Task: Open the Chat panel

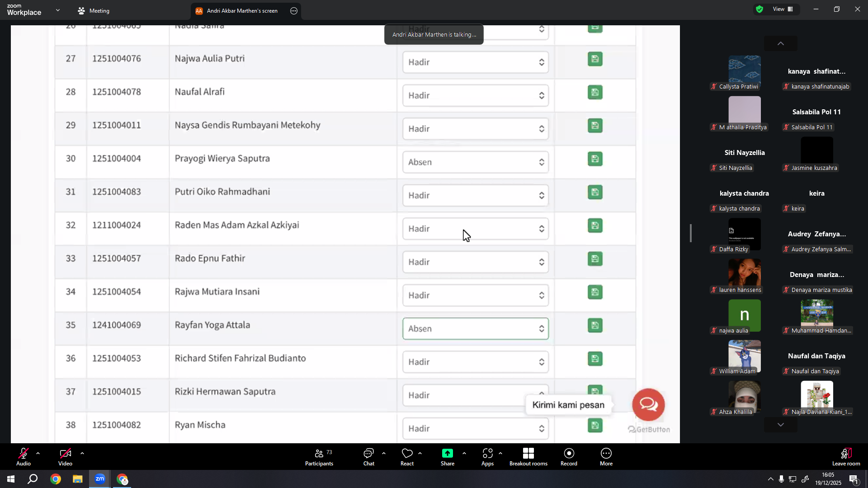Action: click(369, 457)
